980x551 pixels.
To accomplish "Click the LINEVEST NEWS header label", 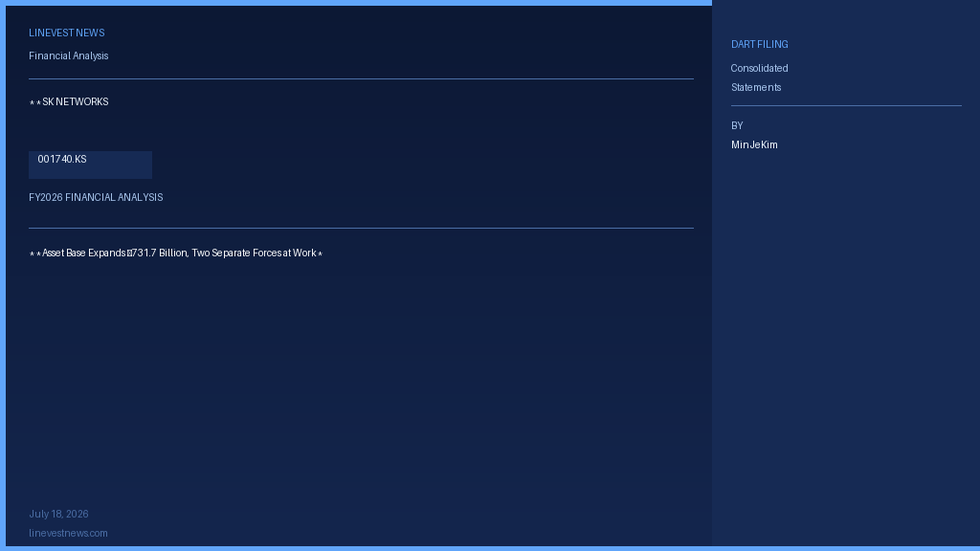I will tap(67, 33).
